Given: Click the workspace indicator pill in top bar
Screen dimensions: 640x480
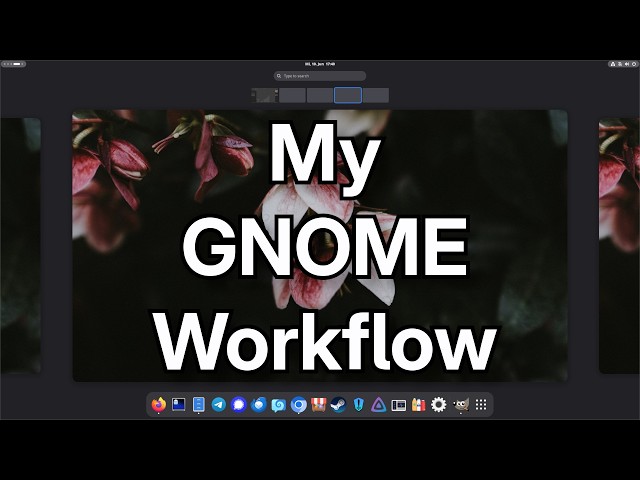Looking at the screenshot, I should (x=13, y=64).
